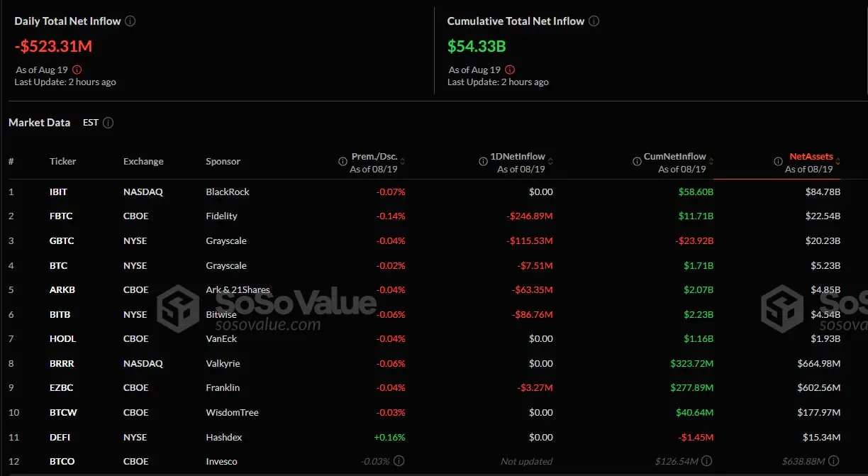This screenshot has width=868, height=476.
Task: Sort by 1DNetInflow using its sort arrows
Action: pyautogui.click(x=550, y=162)
